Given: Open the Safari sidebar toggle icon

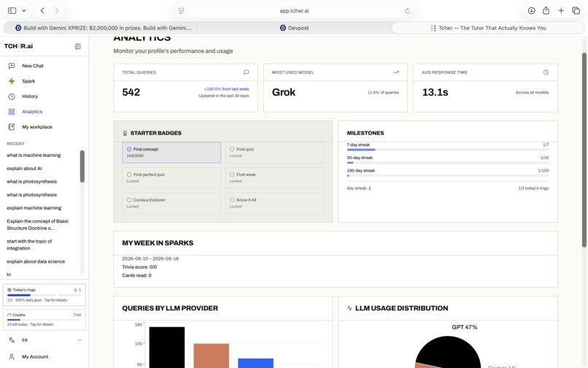Looking at the screenshot, I should (x=12, y=10).
